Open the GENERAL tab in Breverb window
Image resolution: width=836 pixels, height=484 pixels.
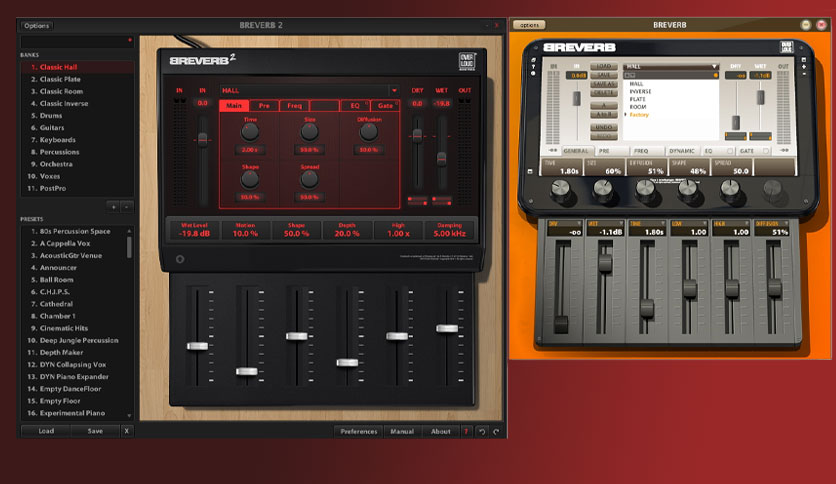[x=576, y=151]
